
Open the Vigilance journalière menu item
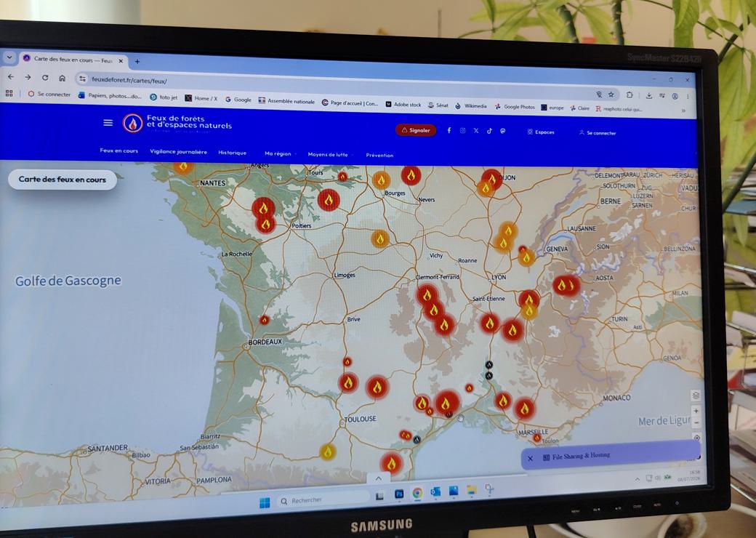tap(178, 151)
